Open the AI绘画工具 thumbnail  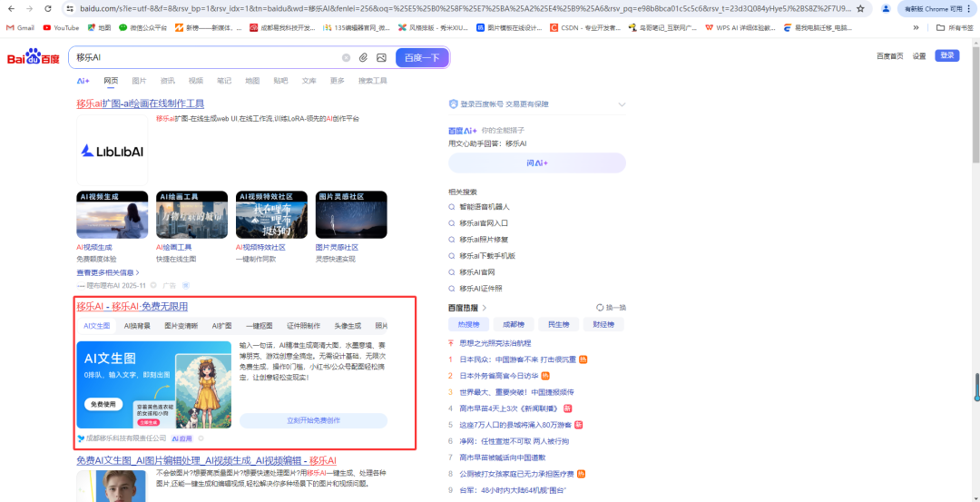[x=191, y=215]
